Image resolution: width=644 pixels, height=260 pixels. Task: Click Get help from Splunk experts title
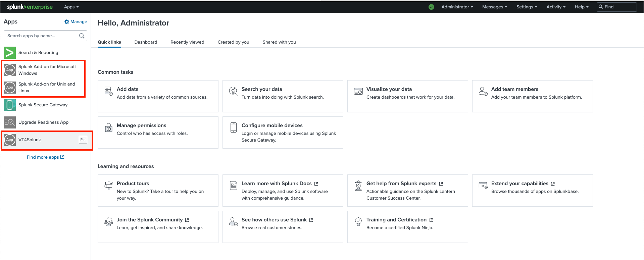coord(401,184)
